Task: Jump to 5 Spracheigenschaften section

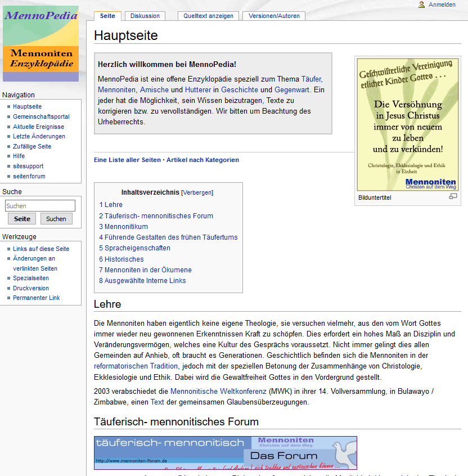Action: tap(135, 248)
